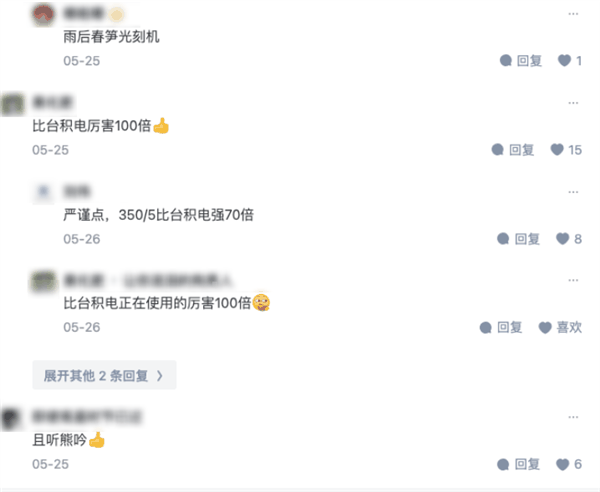Viewport: 600px width, 492px height.
Task: Open username above 严谨点 comment
Action: pyautogui.click(x=77, y=191)
